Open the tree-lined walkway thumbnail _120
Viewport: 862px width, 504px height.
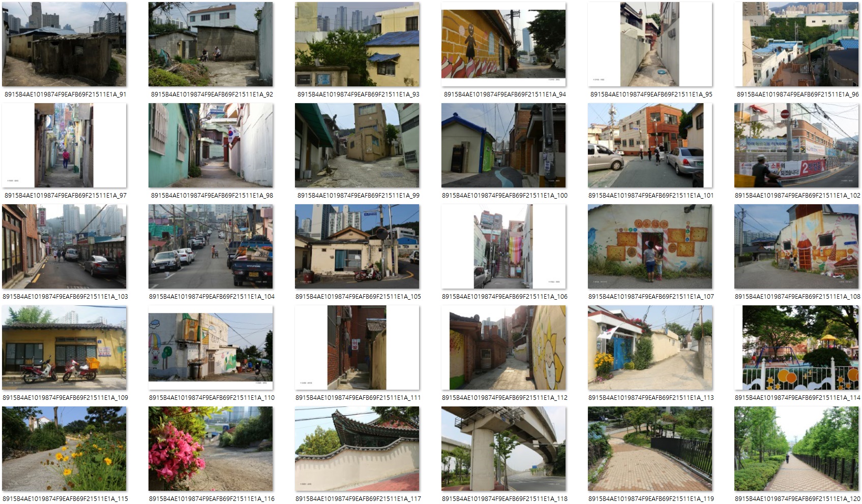[x=796, y=449]
